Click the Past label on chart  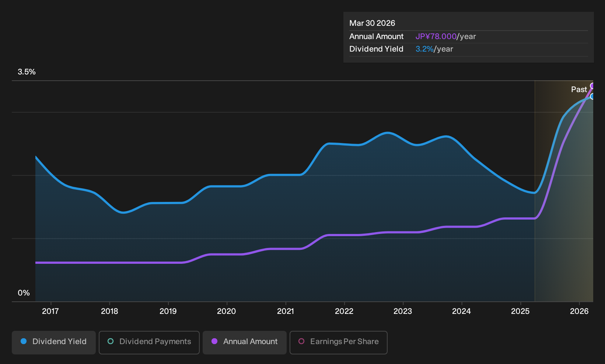click(579, 90)
